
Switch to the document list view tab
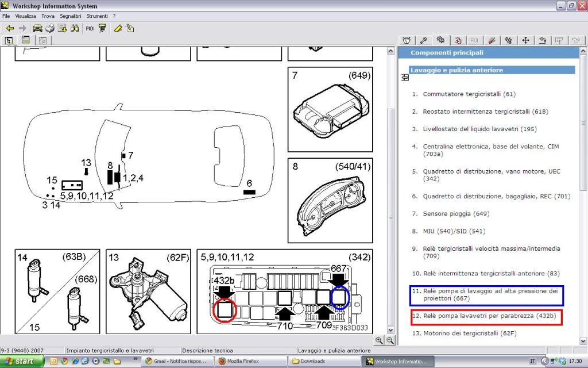(x=25, y=40)
